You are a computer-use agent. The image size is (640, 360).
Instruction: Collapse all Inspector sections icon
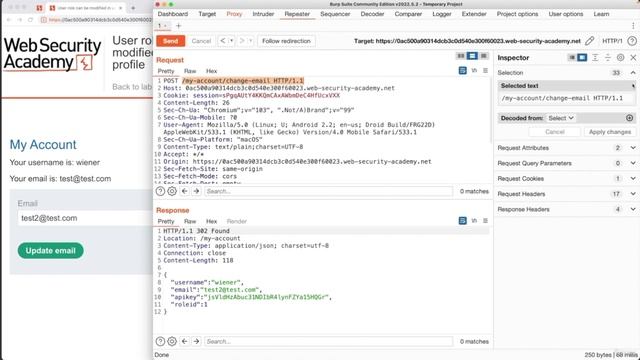pos(608,58)
